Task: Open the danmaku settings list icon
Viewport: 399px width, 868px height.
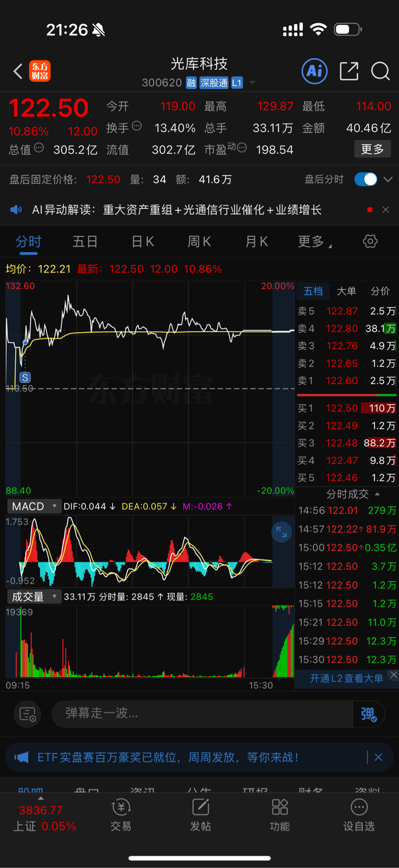Action: click(28, 714)
